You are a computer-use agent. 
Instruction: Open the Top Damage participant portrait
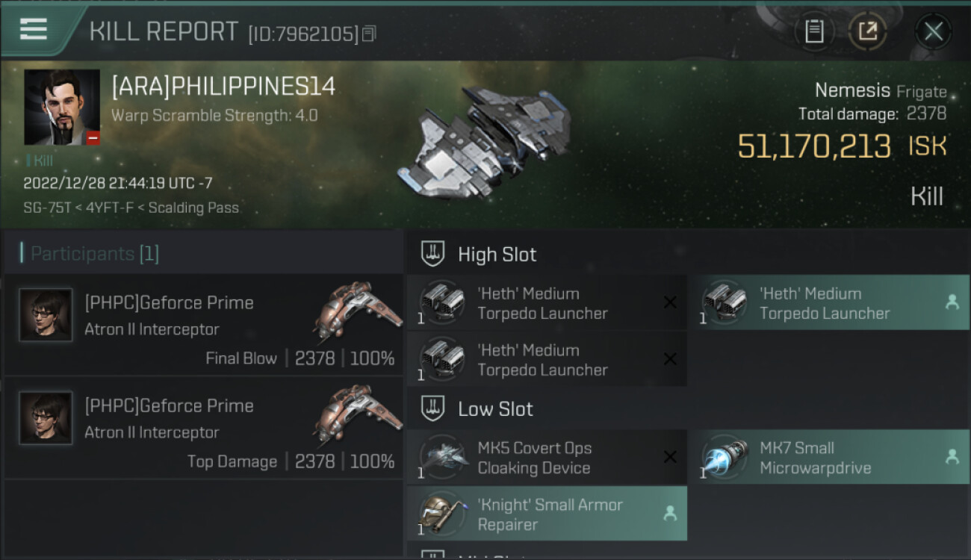46,418
